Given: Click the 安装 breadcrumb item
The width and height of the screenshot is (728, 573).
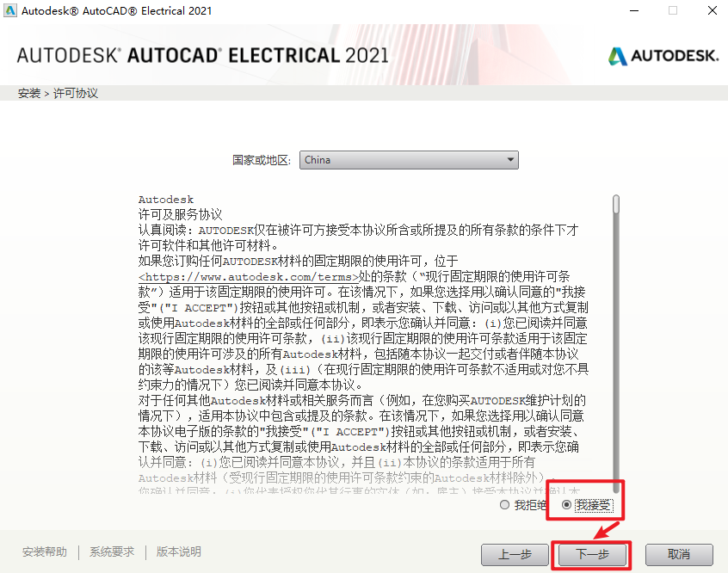Looking at the screenshot, I should (x=29, y=93).
